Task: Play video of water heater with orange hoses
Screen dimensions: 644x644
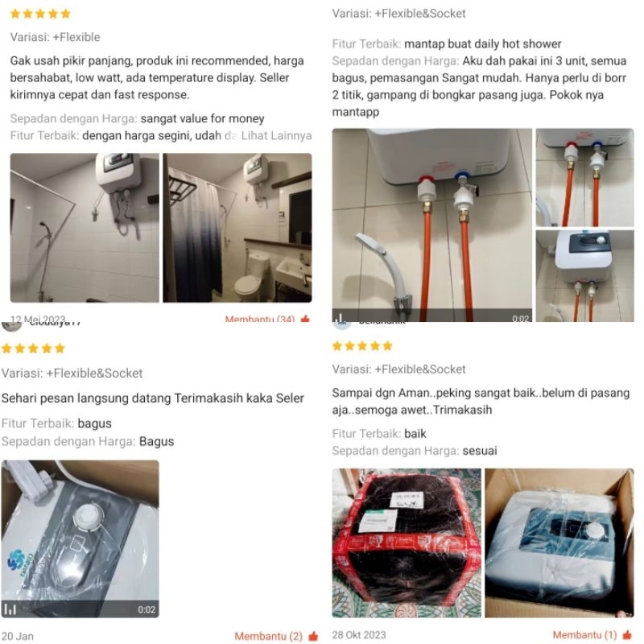Action: 432,225
